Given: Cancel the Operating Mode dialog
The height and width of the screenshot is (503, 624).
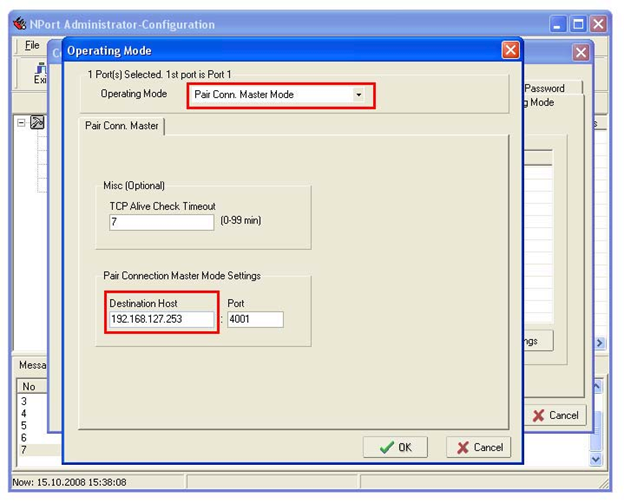Looking at the screenshot, I should point(479,447).
